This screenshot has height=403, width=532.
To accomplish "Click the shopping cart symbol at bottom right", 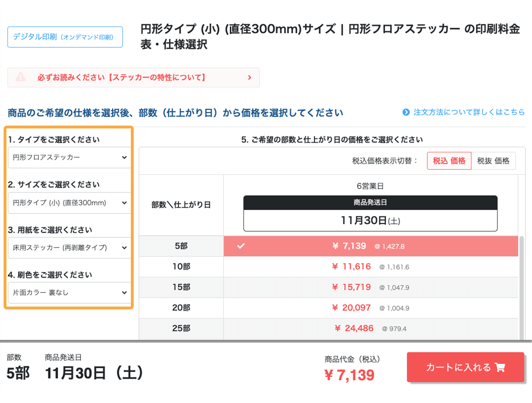I will pos(500,367).
